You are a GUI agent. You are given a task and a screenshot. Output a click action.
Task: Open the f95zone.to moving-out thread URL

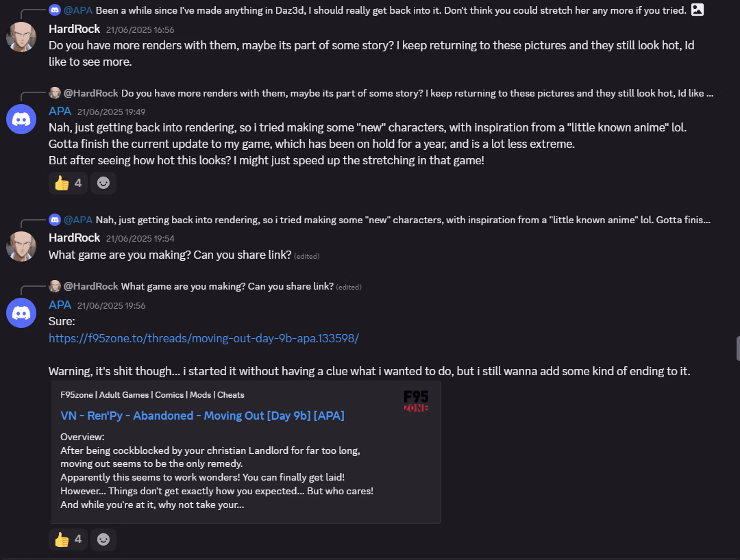[203, 338]
